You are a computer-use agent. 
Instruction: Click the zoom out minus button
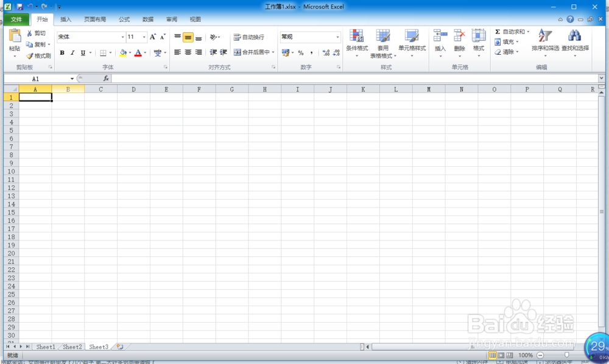pyautogui.click(x=540, y=355)
